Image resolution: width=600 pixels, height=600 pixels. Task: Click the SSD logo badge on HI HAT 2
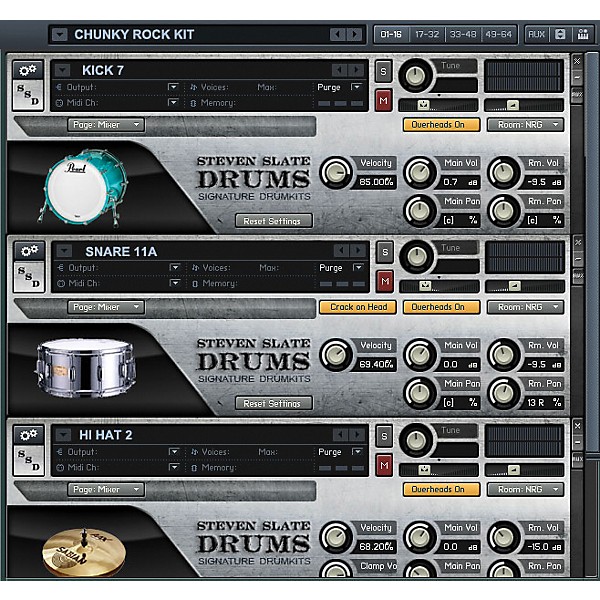coord(29,460)
